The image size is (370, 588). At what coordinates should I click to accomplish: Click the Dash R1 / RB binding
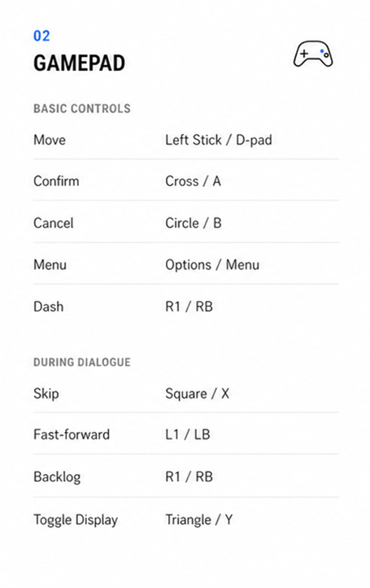189,307
